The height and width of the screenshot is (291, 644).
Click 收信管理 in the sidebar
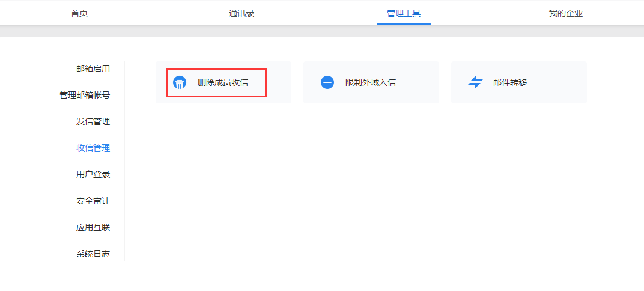point(93,148)
